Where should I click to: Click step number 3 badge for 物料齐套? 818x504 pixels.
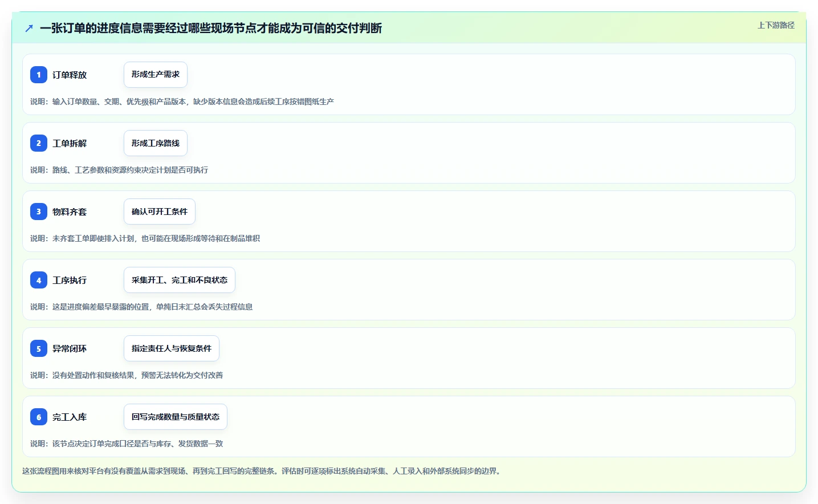click(x=39, y=212)
